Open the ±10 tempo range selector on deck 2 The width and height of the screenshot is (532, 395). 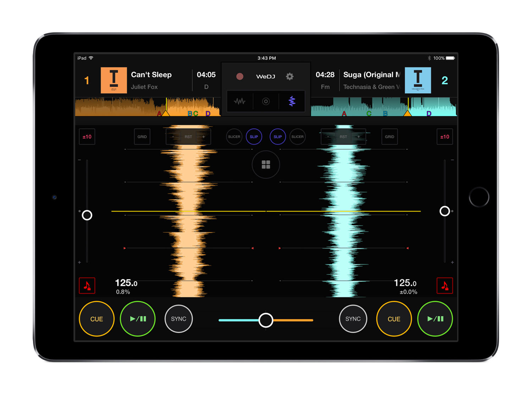tap(445, 137)
